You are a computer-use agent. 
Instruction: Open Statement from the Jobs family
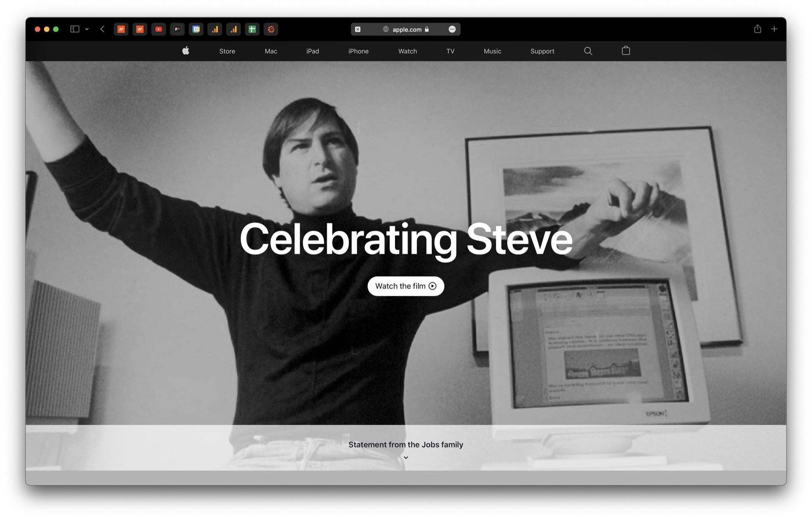tap(406, 444)
